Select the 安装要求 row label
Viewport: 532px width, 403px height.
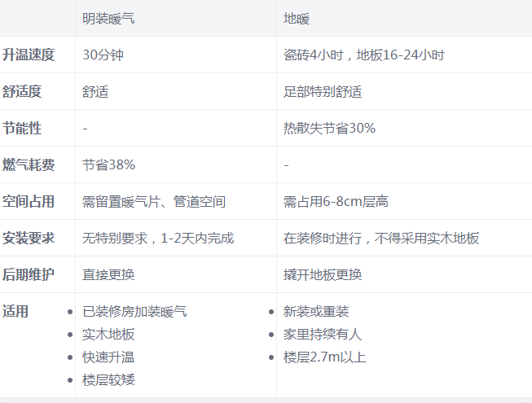[29, 238]
